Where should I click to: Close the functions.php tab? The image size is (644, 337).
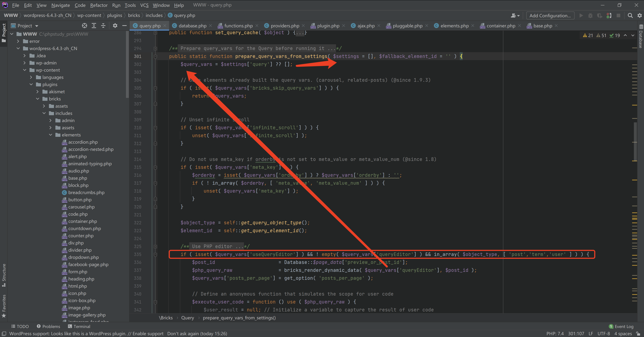[257, 26]
